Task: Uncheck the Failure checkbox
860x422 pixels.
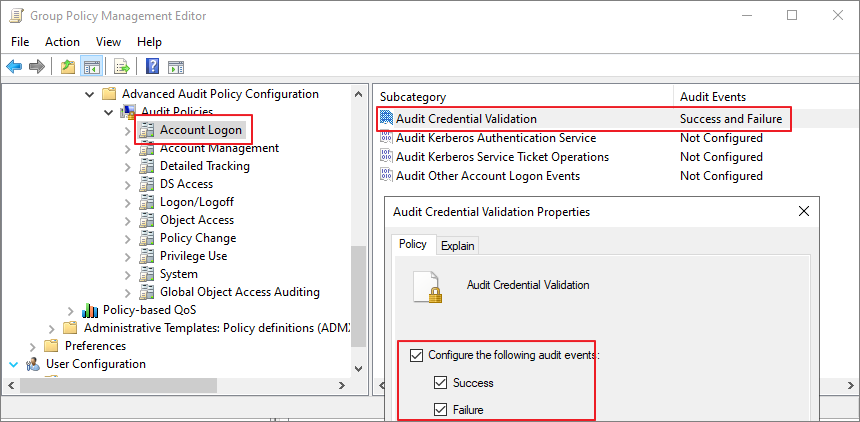Action: (x=440, y=409)
